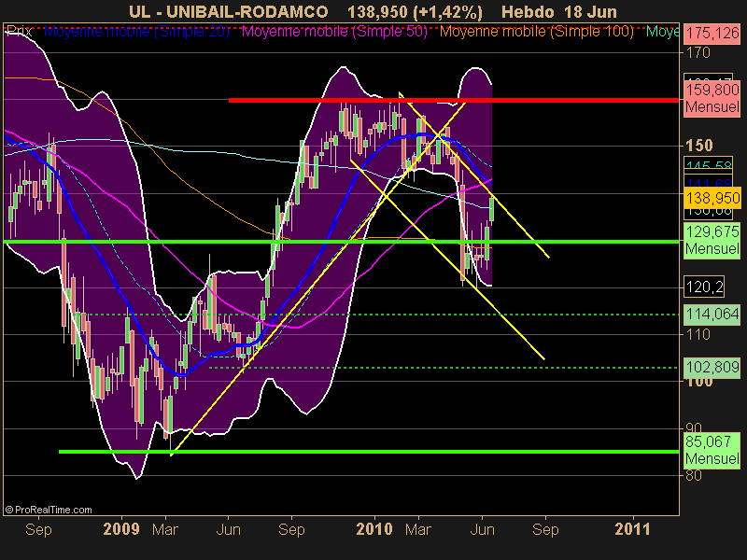Screen dimensions: 747x560
Task: Select the Prix legend label
Action: (20, 32)
